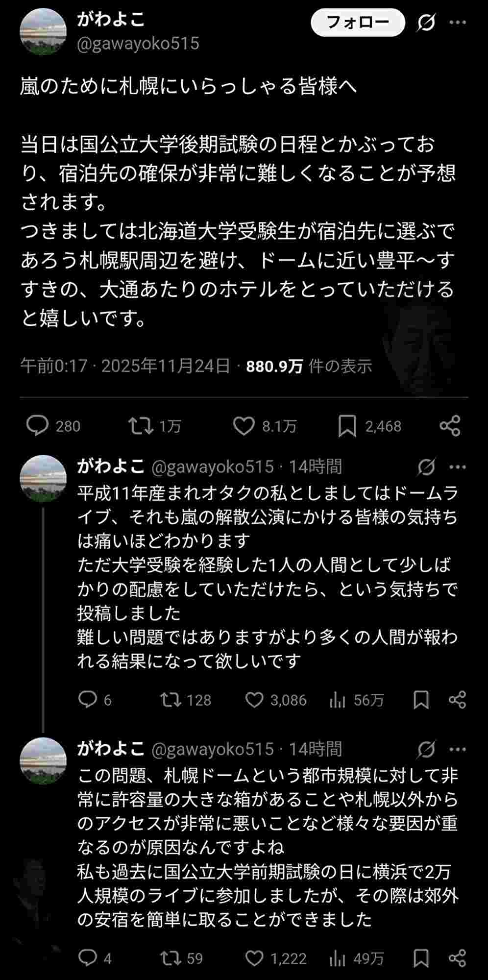Share the main post via share icon
Screen dimensions: 488x980
[450, 426]
